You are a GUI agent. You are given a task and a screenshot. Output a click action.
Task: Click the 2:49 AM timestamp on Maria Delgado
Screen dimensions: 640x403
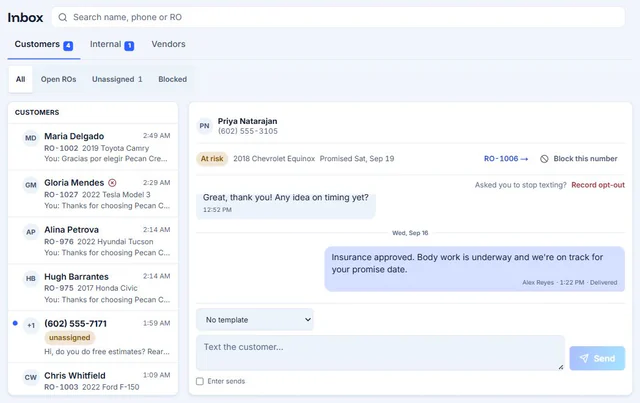pos(156,136)
